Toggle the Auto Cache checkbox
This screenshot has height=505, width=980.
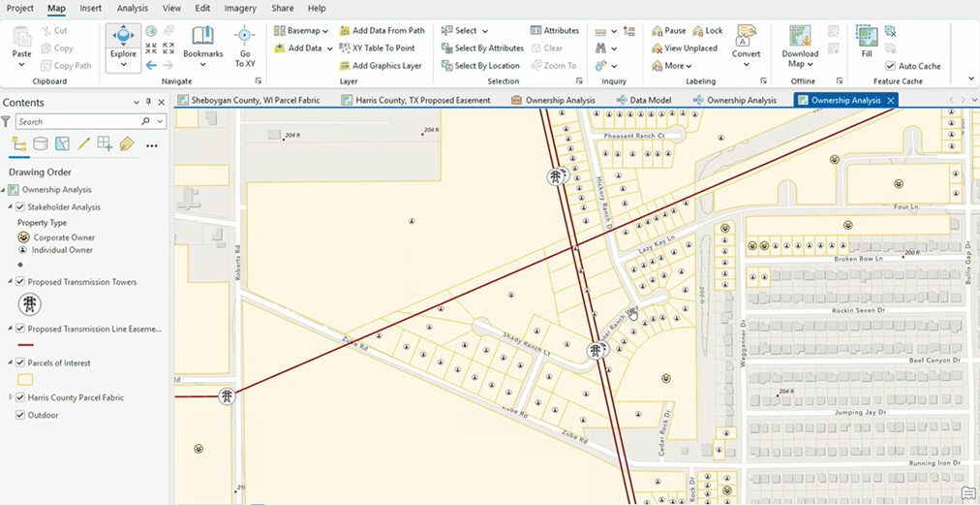coord(891,66)
